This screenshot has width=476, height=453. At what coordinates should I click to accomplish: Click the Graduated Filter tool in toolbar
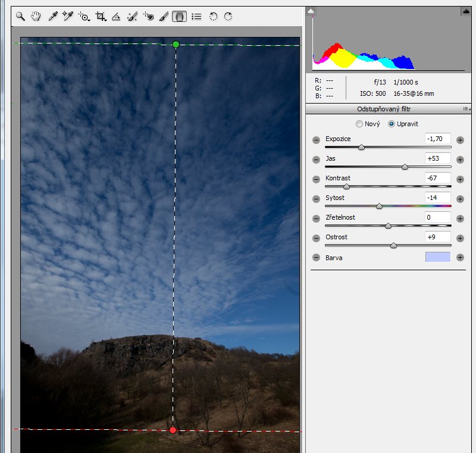(x=179, y=17)
